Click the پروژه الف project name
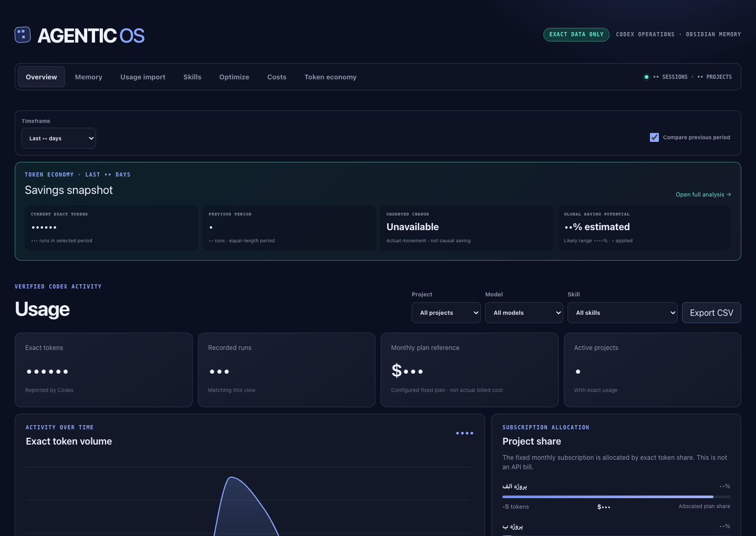The height and width of the screenshot is (536, 756). [514, 487]
